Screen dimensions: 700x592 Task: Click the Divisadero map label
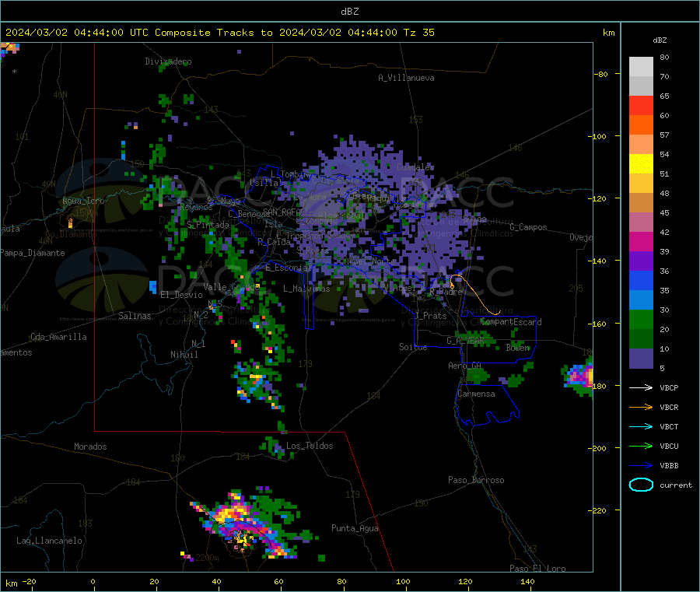tap(168, 61)
